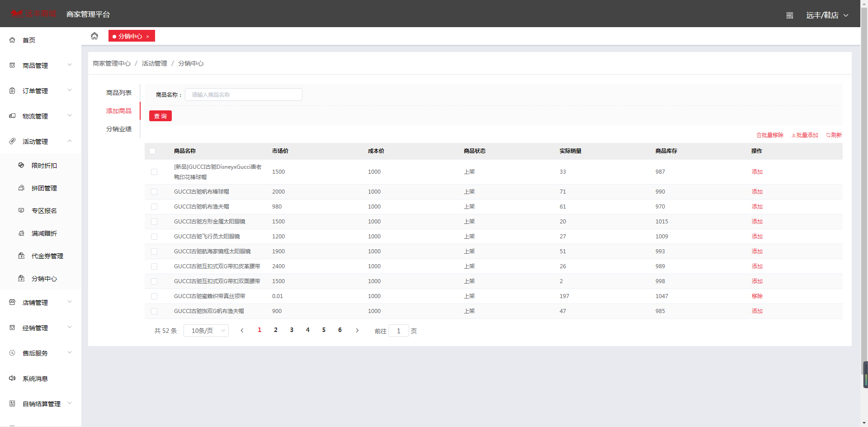Go to page 3 in pagination

[292, 330]
